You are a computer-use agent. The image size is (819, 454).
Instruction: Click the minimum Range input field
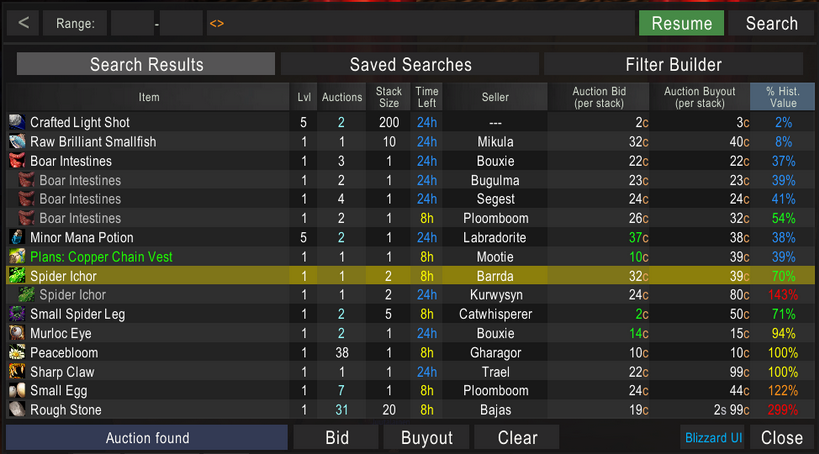point(130,23)
